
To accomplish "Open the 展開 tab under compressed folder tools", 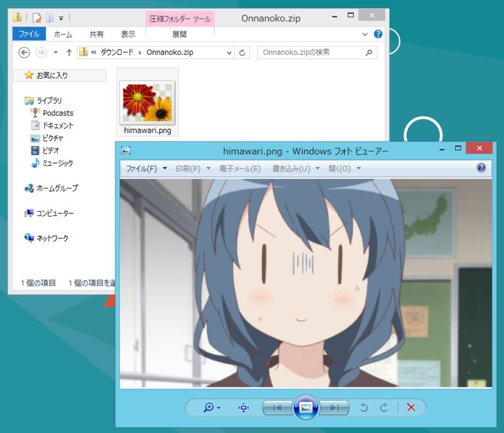I will pos(180,34).
